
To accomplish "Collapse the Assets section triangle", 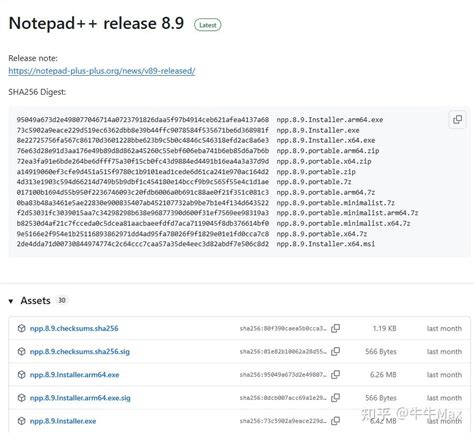I will [x=11, y=301].
